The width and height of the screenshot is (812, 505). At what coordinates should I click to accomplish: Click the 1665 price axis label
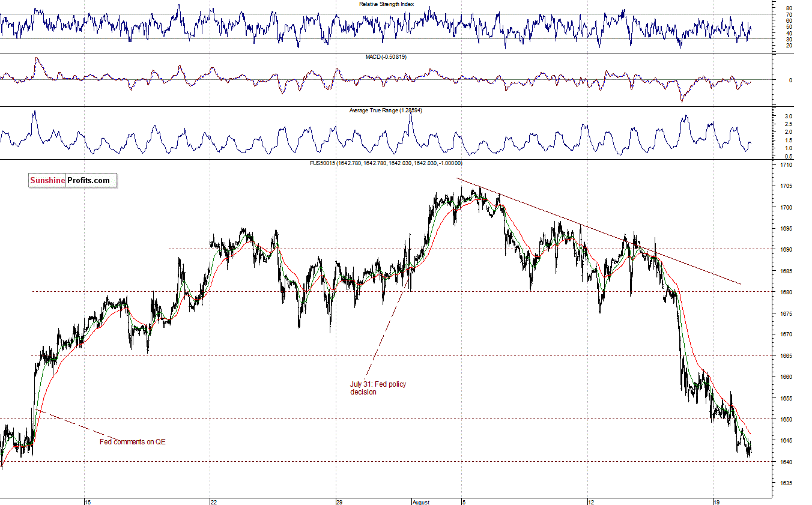click(787, 356)
